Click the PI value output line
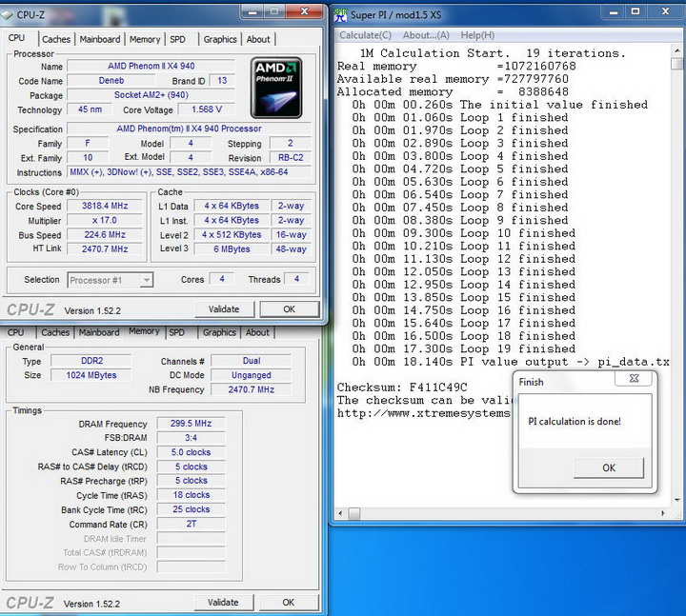Screen dimensions: 686x616 (x=511, y=362)
